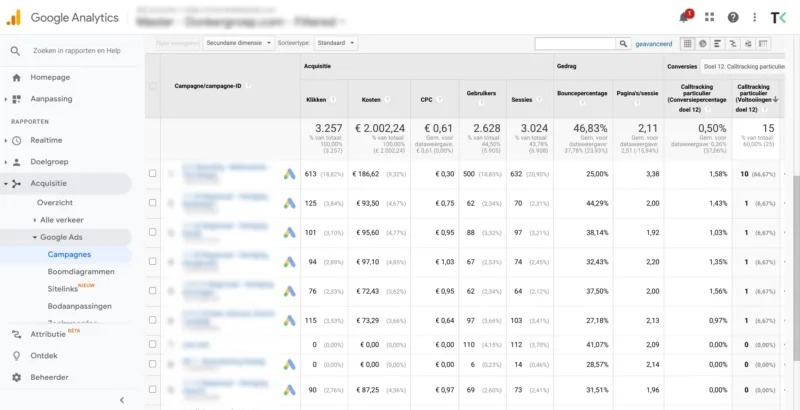Collapse the Acquisitie section arrow
Viewport: 800px width, 410px height.
coord(6,184)
